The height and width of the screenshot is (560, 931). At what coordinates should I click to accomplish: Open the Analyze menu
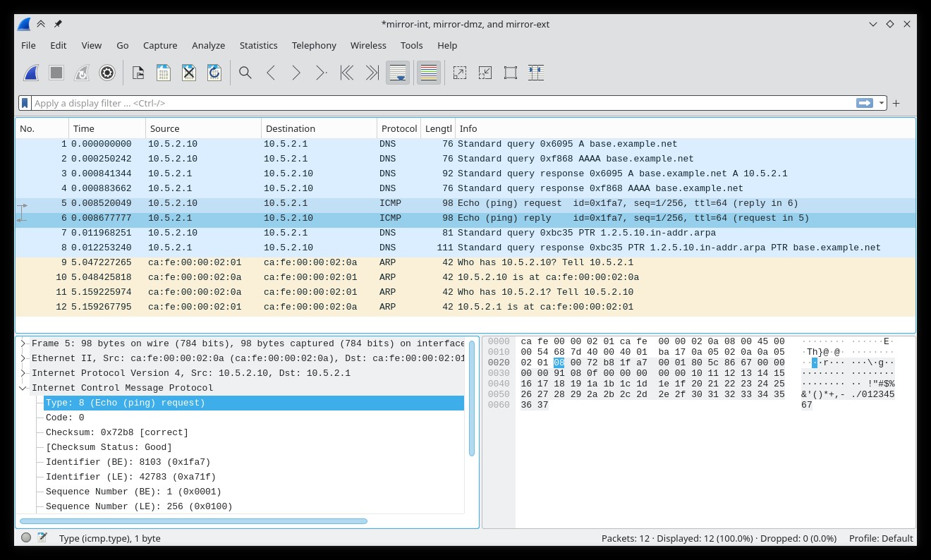[x=208, y=45]
